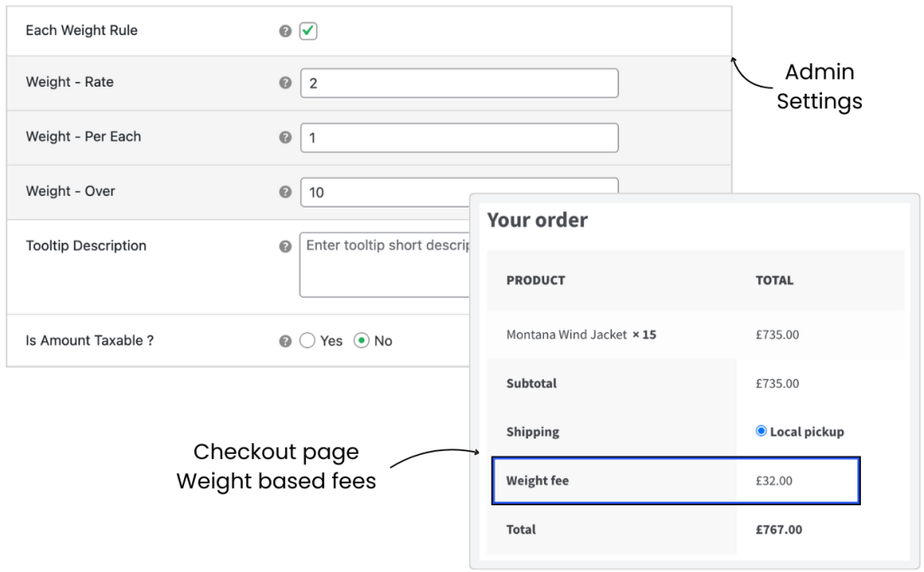The height and width of the screenshot is (572, 924).
Task: Select Yes for Is Amount Taxable
Action: click(x=307, y=340)
